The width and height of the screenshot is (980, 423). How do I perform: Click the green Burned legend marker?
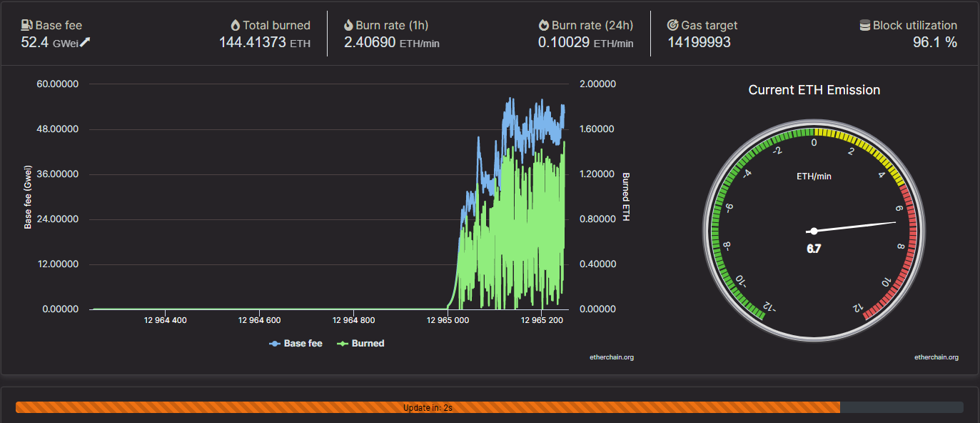coord(342,344)
